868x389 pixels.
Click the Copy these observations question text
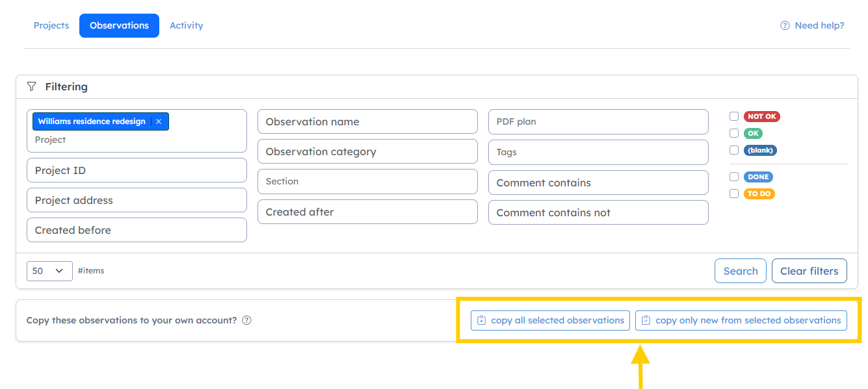coord(131,320)
